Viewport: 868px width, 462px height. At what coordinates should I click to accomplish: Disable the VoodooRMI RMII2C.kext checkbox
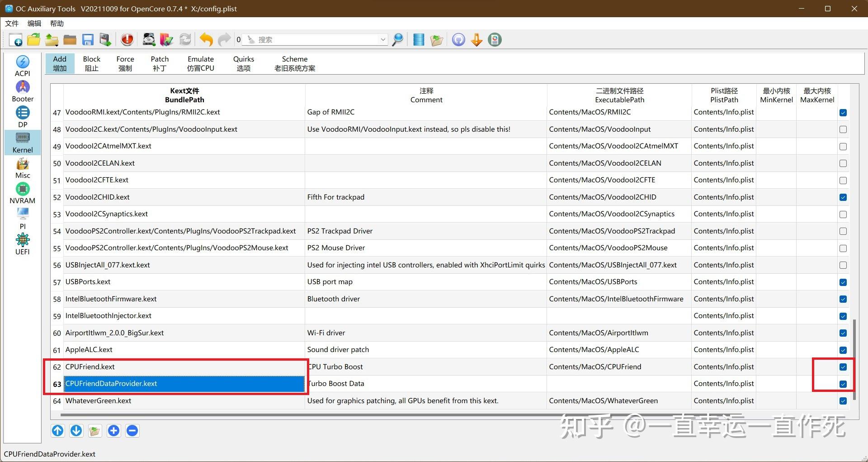click(843, 112)
